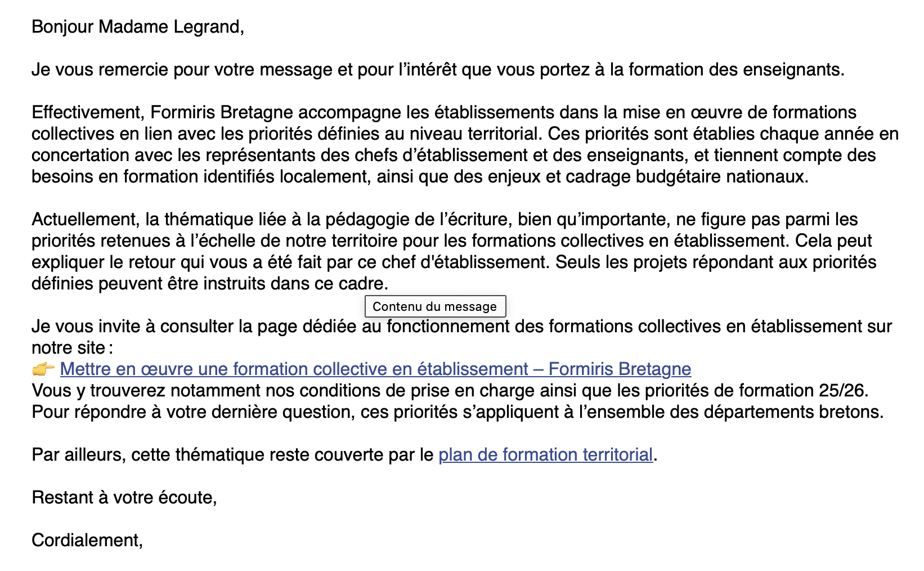Open the "plan de formation territorial" link

click(x=545, y=454)
